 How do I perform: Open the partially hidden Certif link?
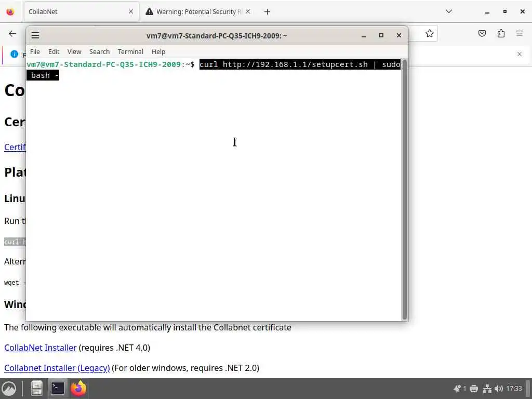15,147
